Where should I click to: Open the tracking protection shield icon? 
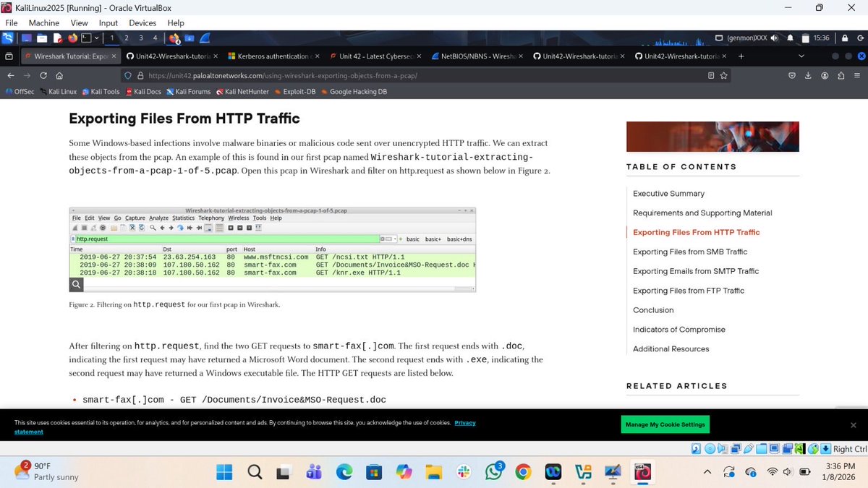pyautogui.click(x=128, y=75)
